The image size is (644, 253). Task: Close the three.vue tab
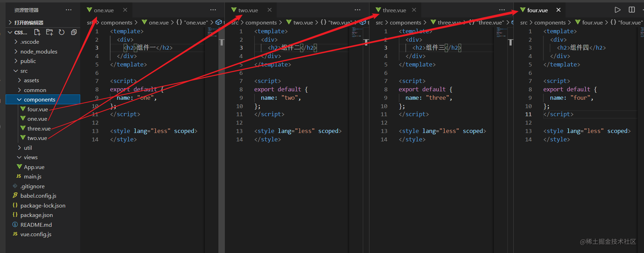click(x=414, y=10)
